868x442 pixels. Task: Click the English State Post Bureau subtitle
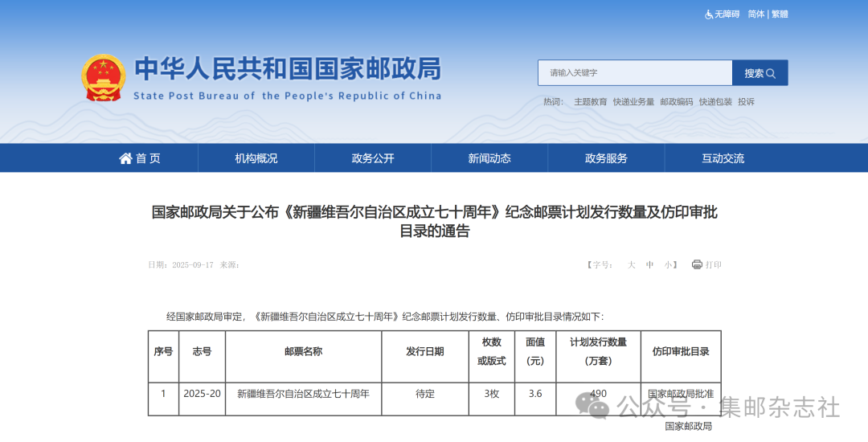point(287,96)
